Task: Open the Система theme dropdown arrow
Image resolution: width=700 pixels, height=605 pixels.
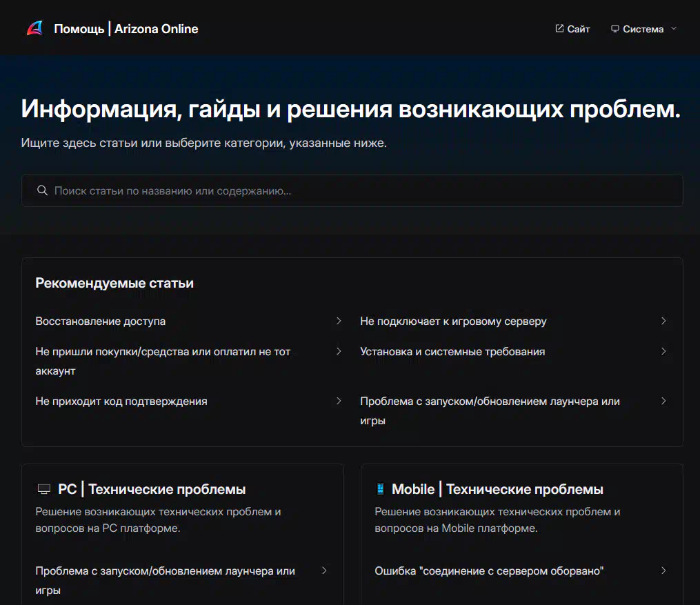Action: (674, 28)
